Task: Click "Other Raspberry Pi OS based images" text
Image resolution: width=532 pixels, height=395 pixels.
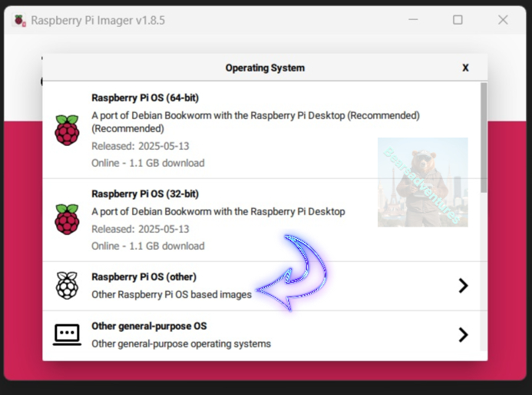Action: pos(171,294)
